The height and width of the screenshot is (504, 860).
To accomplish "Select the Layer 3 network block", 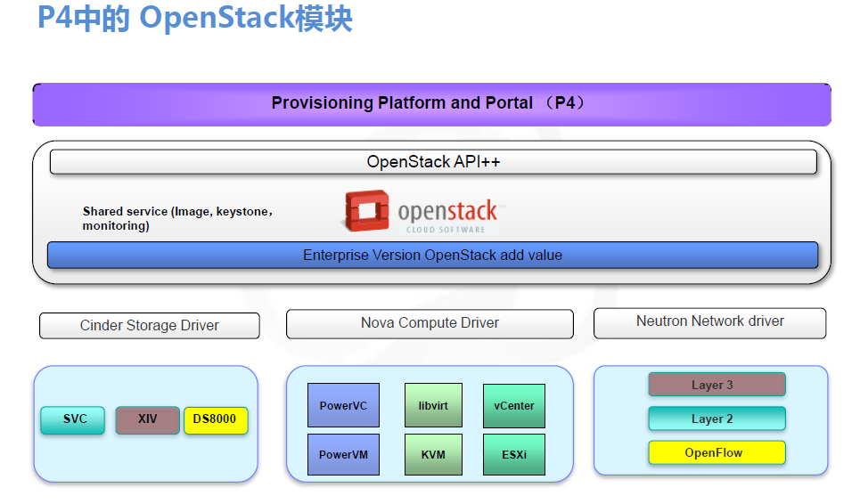I will pyautogui.click(x=717, y=385).
